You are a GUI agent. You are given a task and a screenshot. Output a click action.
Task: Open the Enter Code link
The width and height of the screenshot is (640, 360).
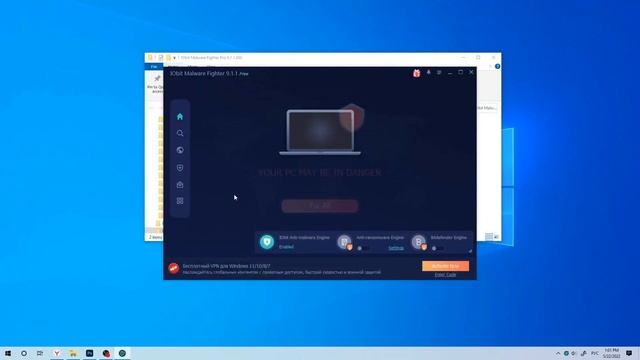pos(445,275)
